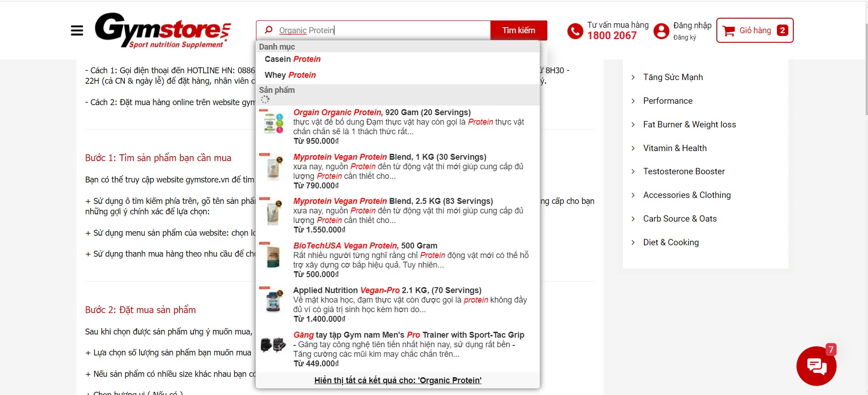868x395 pixels.
Task: Click the Tư vấn mua hàng label
Action: (x=618, y=25)
